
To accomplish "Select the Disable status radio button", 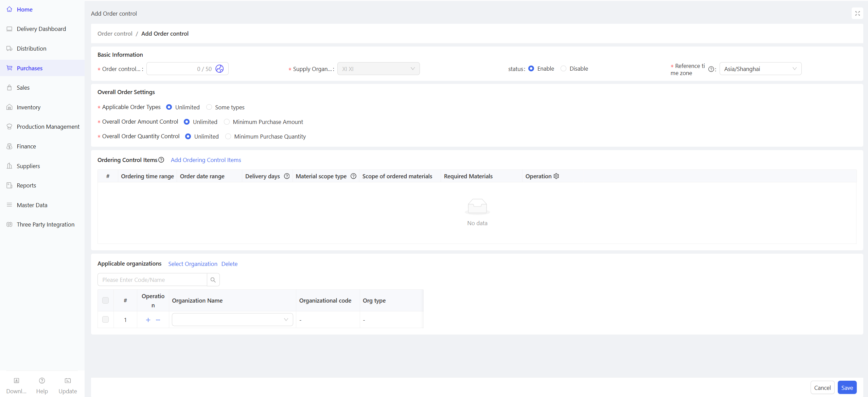I will 563,69.
